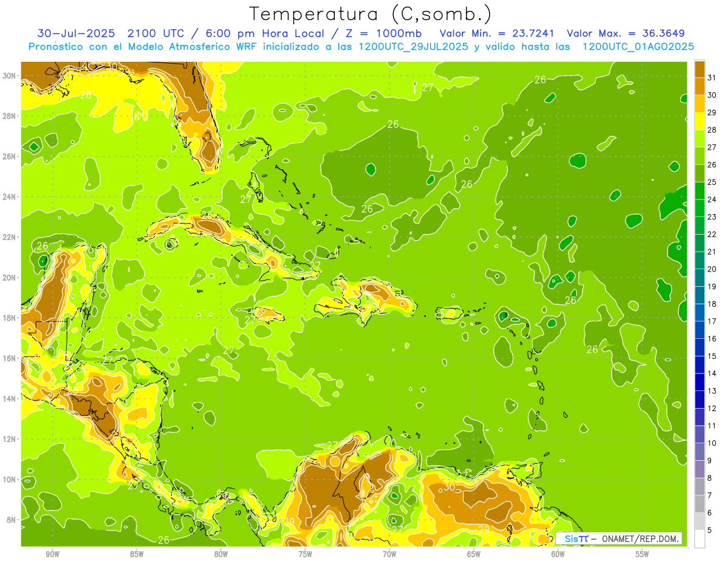This screenshot has height=562, width=728.
Task: Click the 'Valor Max. = 36.3649' readout
Action: (626, 33)
